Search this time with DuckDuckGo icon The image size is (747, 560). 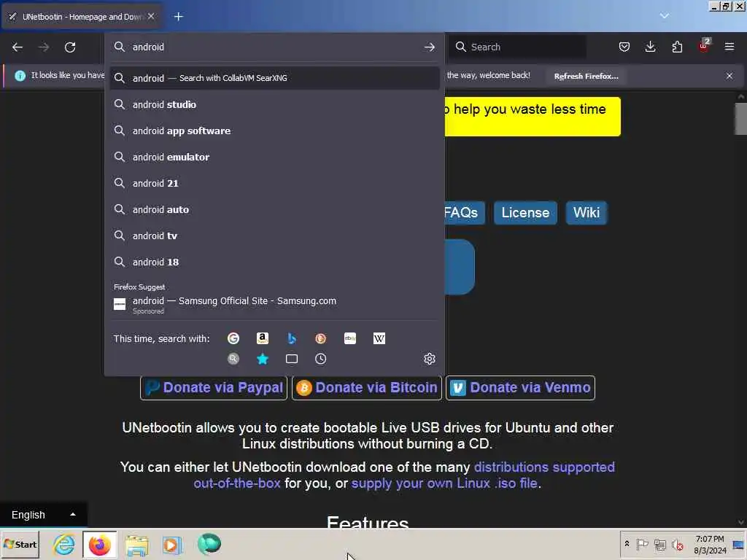point(321,338)
